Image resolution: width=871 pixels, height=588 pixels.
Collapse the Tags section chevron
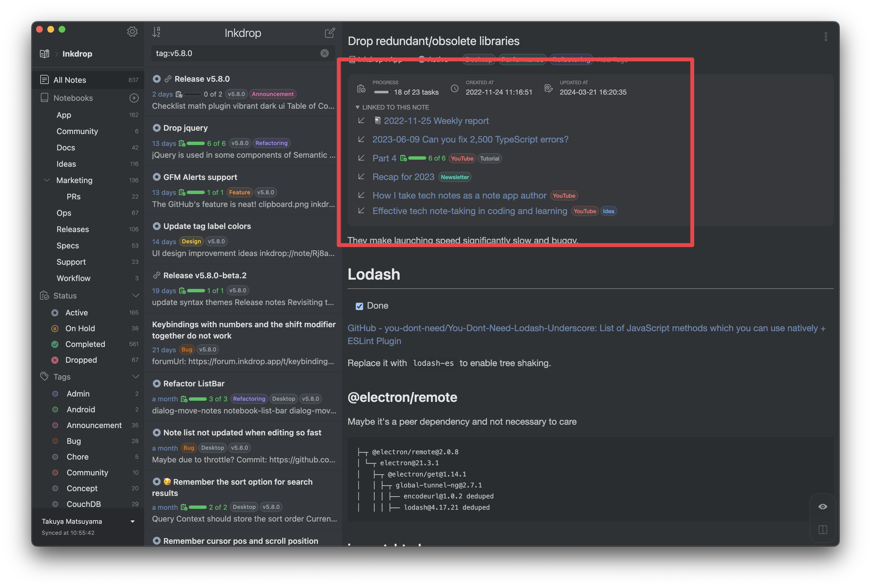tap(135, 377)
